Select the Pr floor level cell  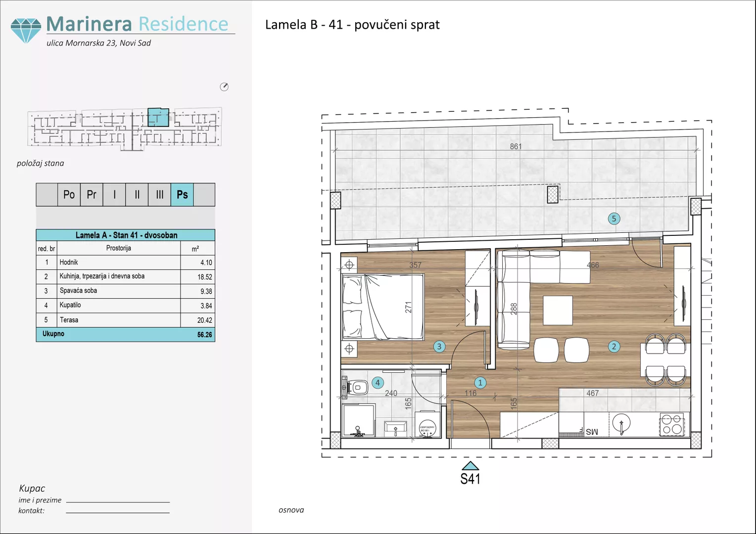click(92, 195)
